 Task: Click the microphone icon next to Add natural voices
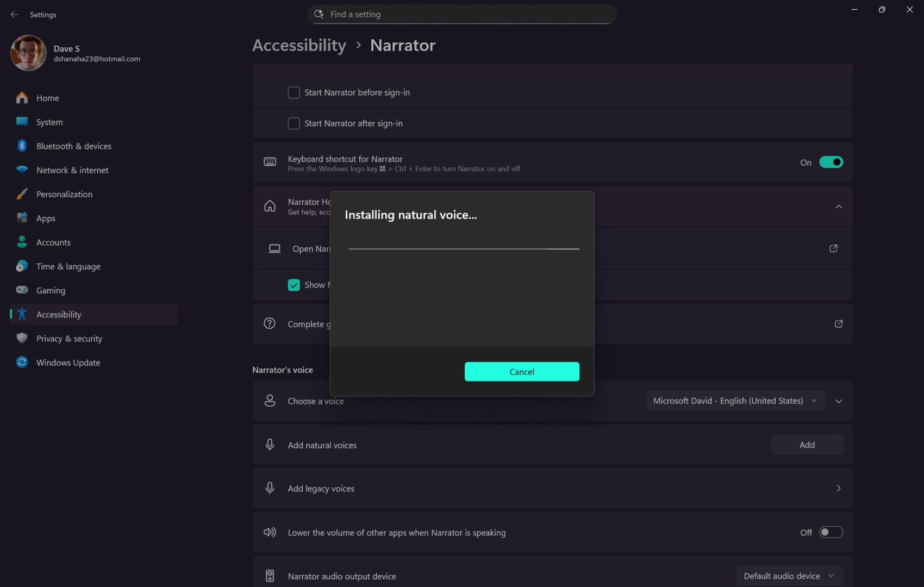270,444
